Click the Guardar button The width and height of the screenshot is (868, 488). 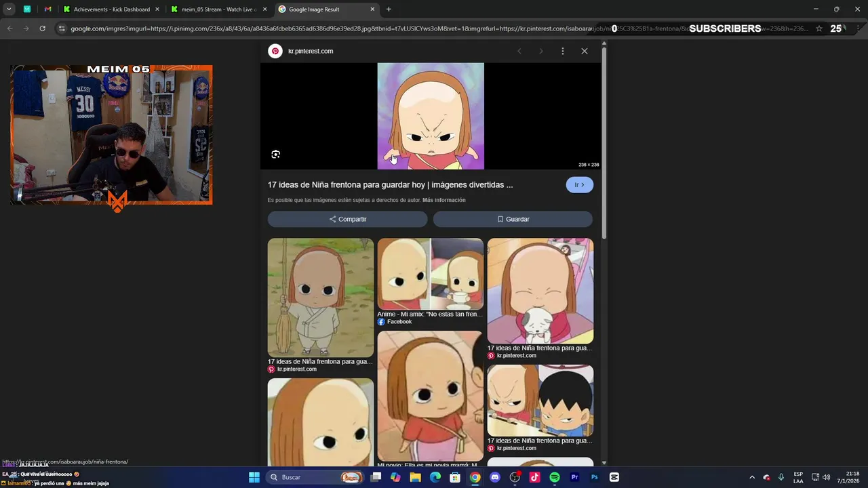pos(513,219)
